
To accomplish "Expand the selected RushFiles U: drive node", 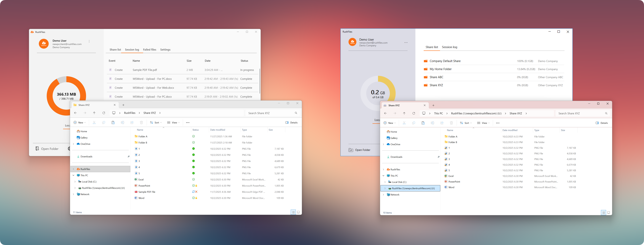I will pos(385,189).
